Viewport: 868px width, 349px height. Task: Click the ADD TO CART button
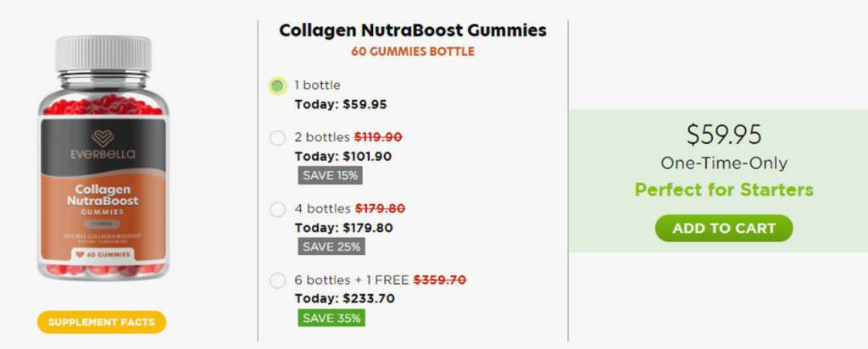[723, 228]
